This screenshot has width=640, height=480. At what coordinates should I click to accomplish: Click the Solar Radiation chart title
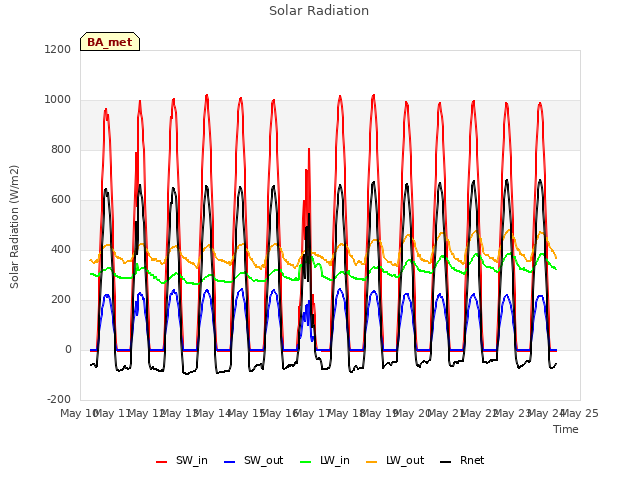(319, 11)
